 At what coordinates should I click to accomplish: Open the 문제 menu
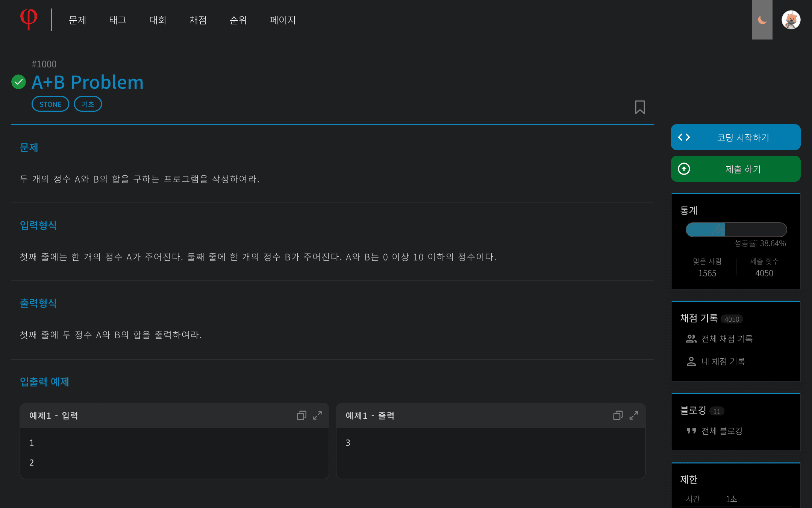(x=78, y=20)
